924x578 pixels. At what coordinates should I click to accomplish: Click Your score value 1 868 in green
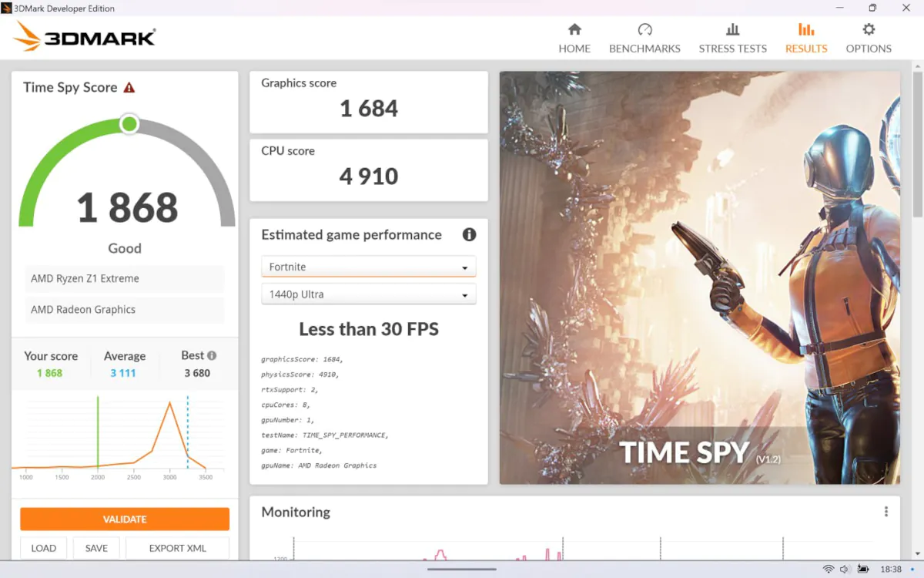click(x=49, y=373)
